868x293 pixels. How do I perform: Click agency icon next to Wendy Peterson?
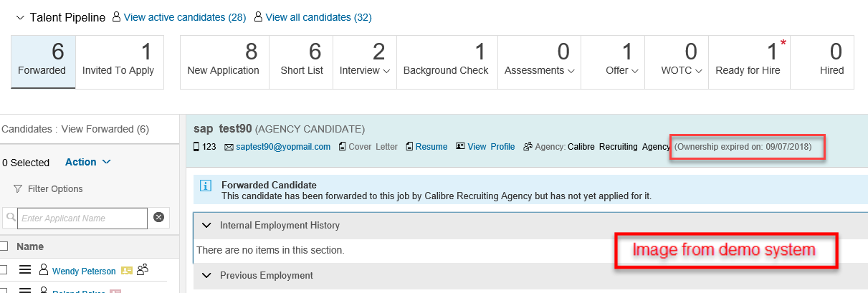pos(142,270)
